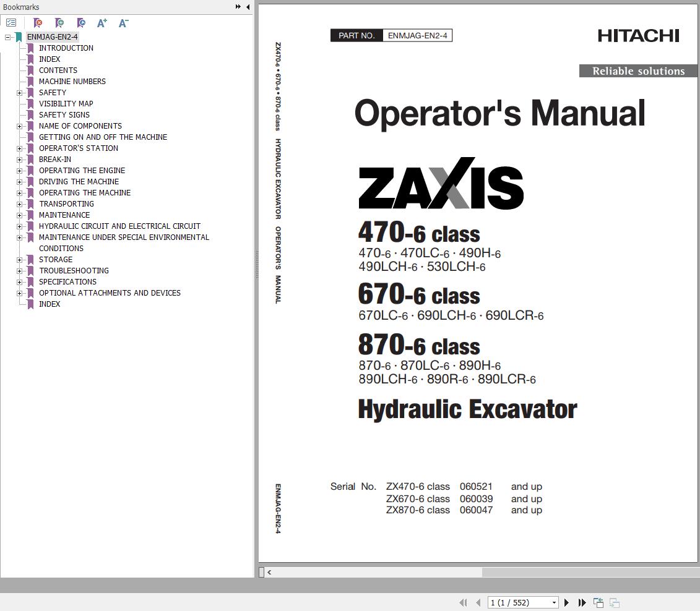Expand the STORAGE bookmark node
The height and width of the screenshot is (611, 700).
(19, 260)
